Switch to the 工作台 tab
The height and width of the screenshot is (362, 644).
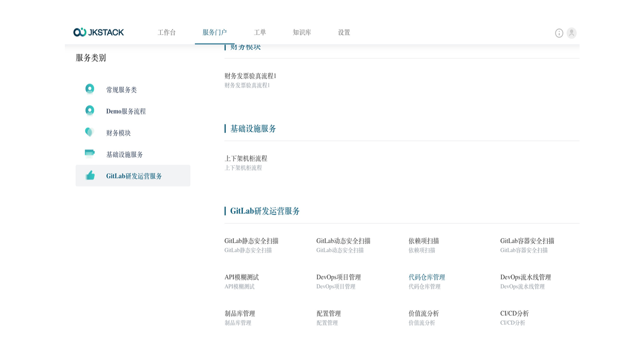166,33
